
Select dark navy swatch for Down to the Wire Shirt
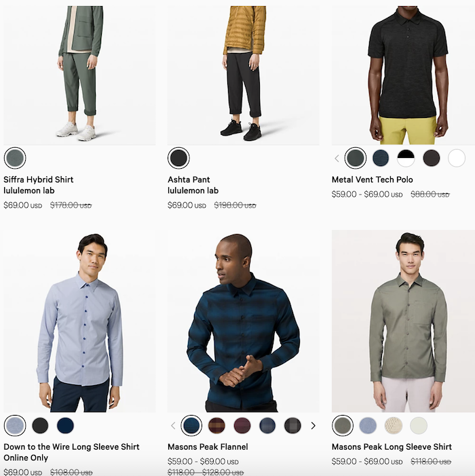[65, 425]
